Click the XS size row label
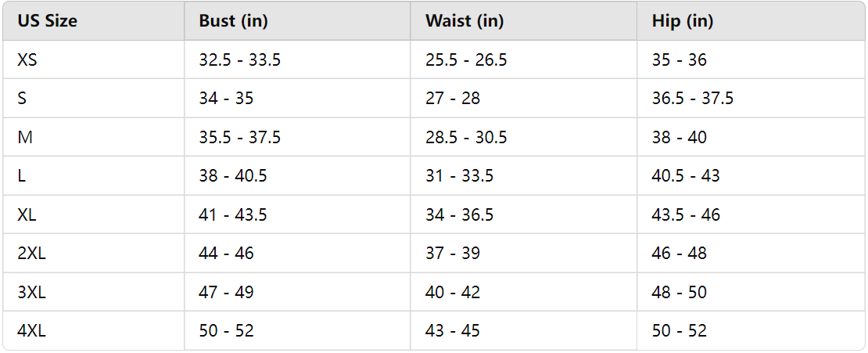 [x=27, y=60]
